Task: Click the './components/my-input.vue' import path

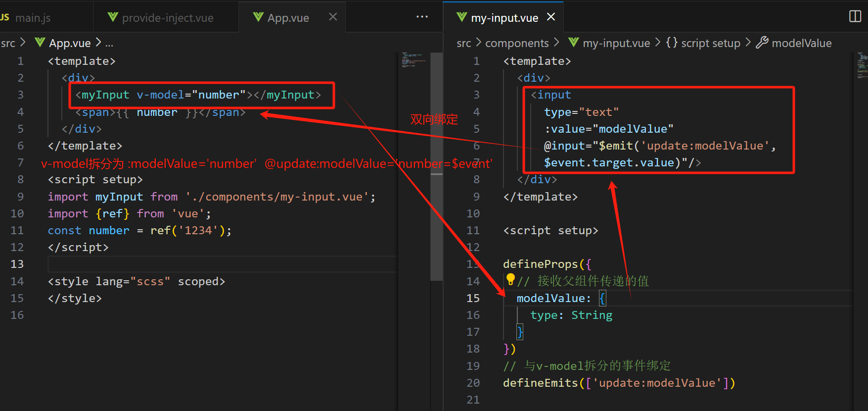Action: click(x=277, y=197)
